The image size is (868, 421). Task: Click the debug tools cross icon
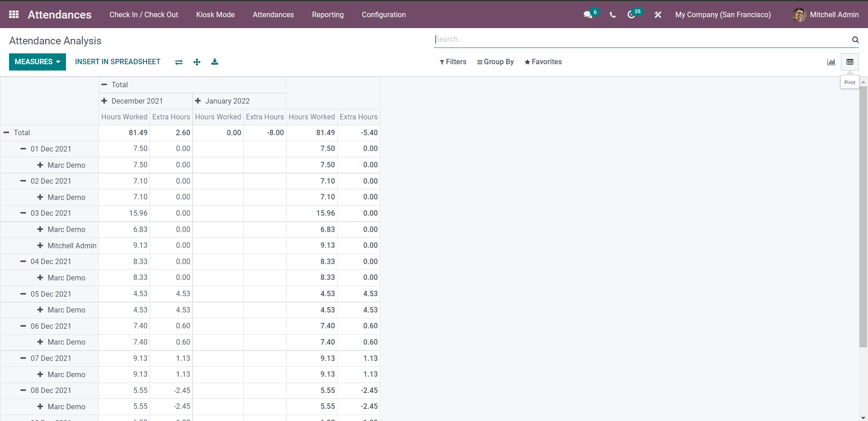(658, 14)
